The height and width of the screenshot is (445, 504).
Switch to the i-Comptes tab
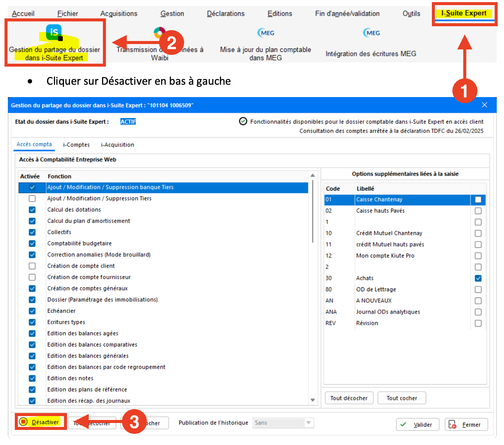point(76,145)
